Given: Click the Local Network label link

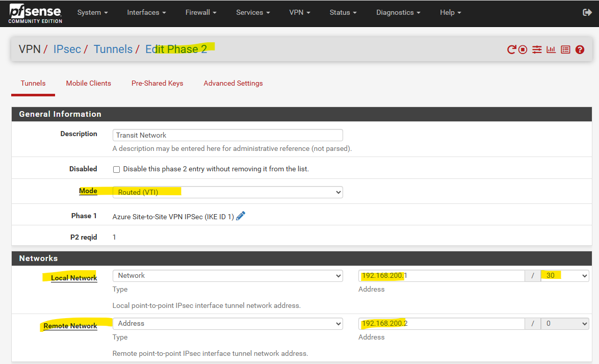Looking at the screenshot, I should [x=74, y=278].
